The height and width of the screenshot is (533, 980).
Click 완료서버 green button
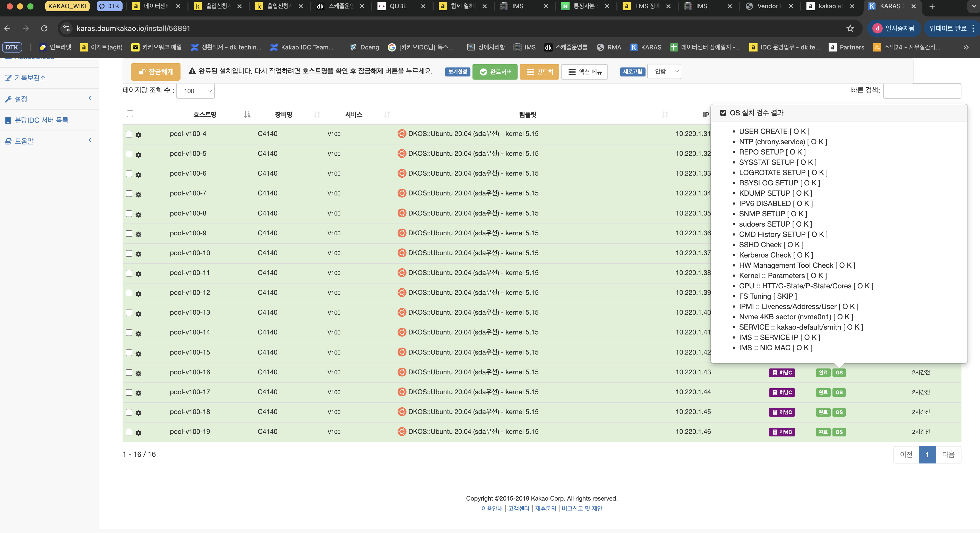coord(495,72)
